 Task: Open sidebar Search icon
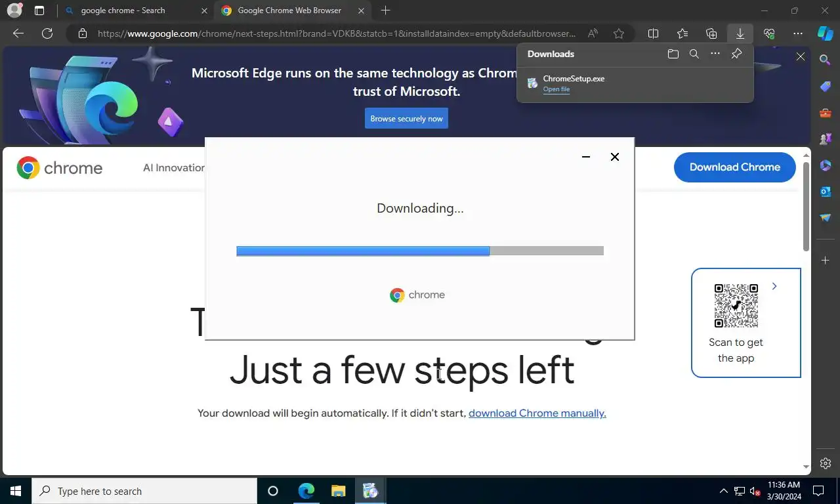click(x=826, y=60)
